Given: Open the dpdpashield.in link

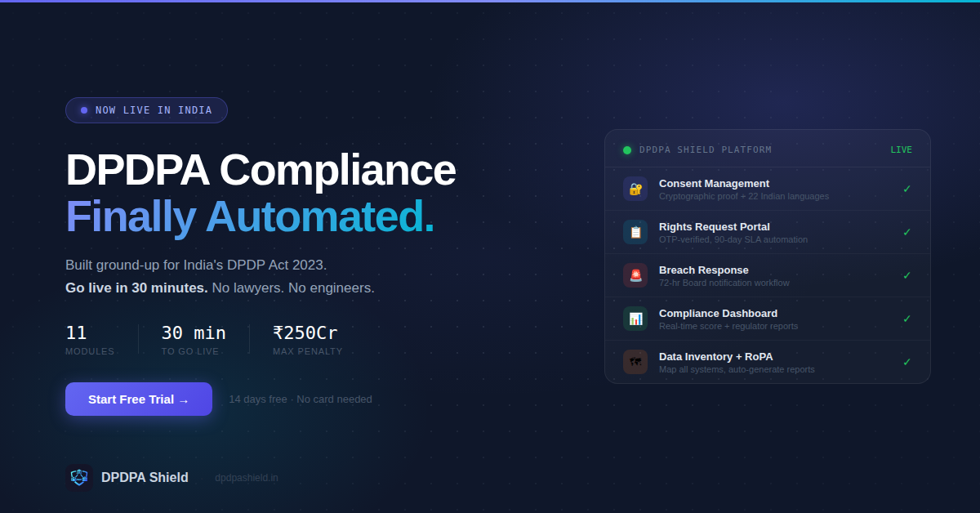Looking at the screenshot, I should pos(247,478).
